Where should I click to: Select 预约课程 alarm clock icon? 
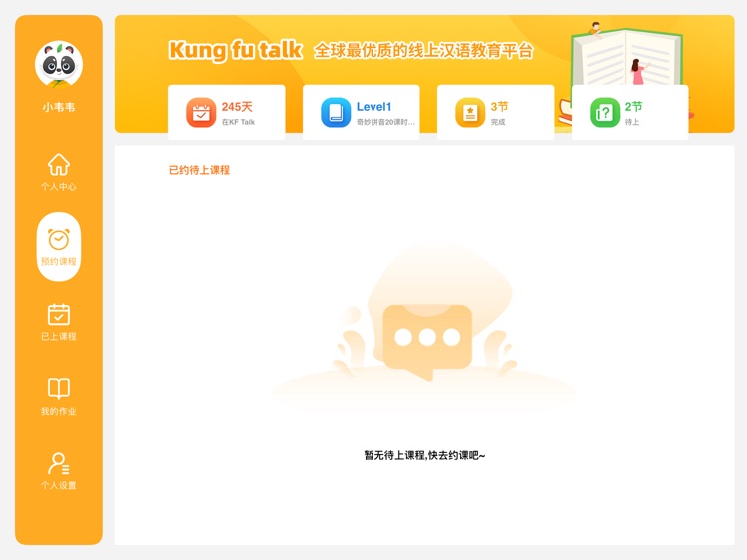(x=59, y=240)
